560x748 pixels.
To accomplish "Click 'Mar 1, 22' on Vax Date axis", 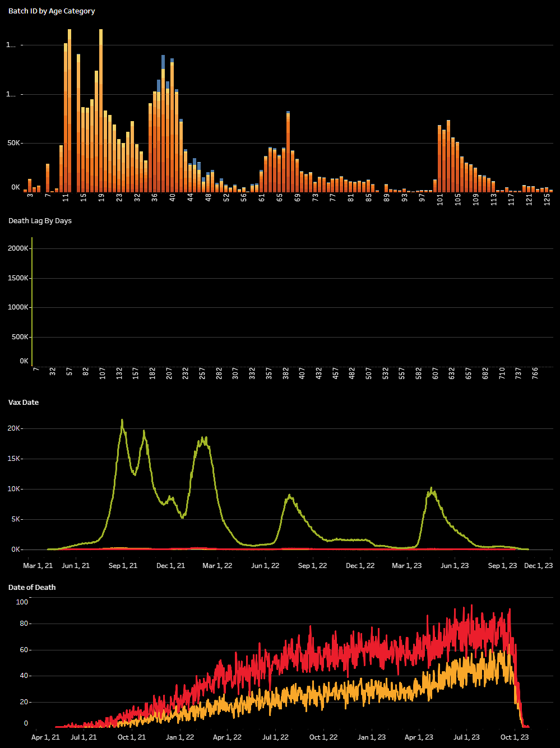I will tap(217, 566).
